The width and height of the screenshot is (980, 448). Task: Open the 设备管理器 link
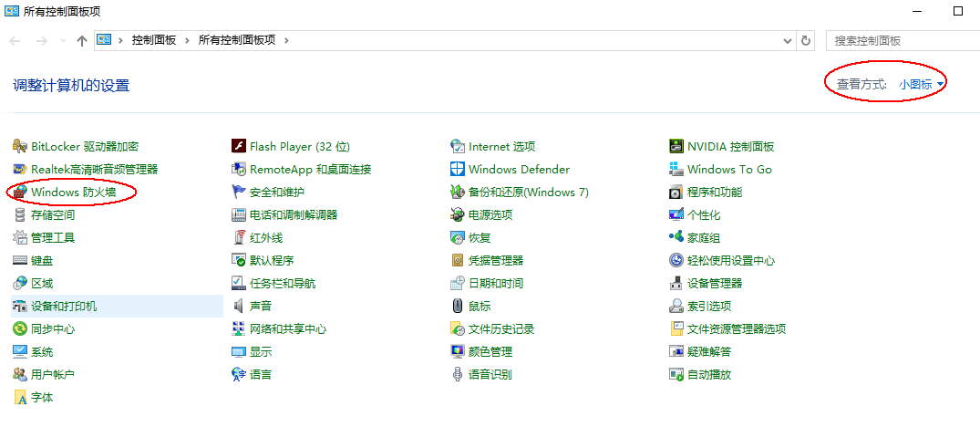[x=715, y=284]
